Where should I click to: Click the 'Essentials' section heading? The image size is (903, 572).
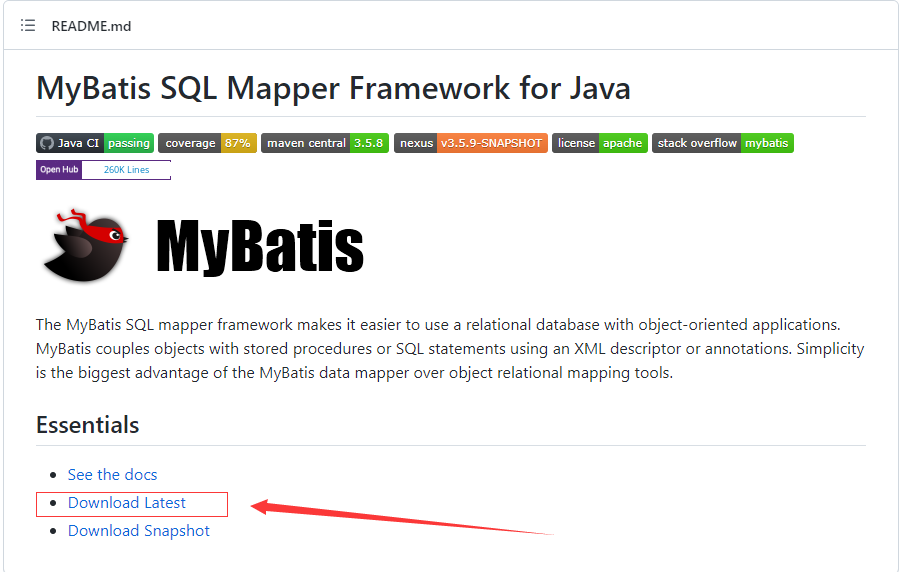point(88,424)
